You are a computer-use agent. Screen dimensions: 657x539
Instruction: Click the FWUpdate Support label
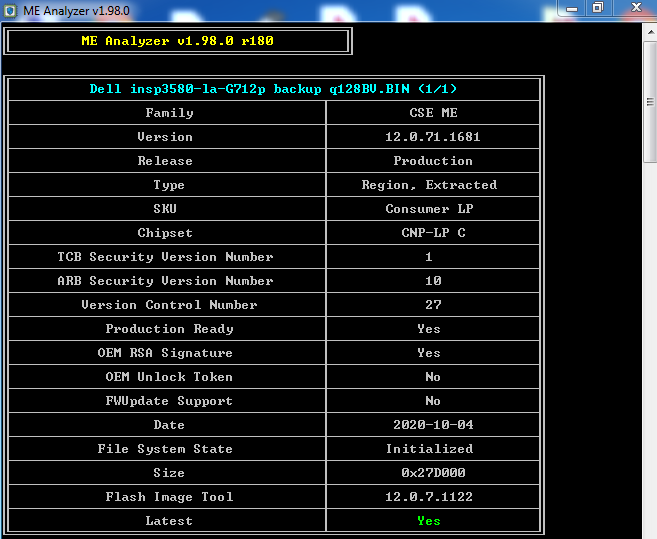169,401
